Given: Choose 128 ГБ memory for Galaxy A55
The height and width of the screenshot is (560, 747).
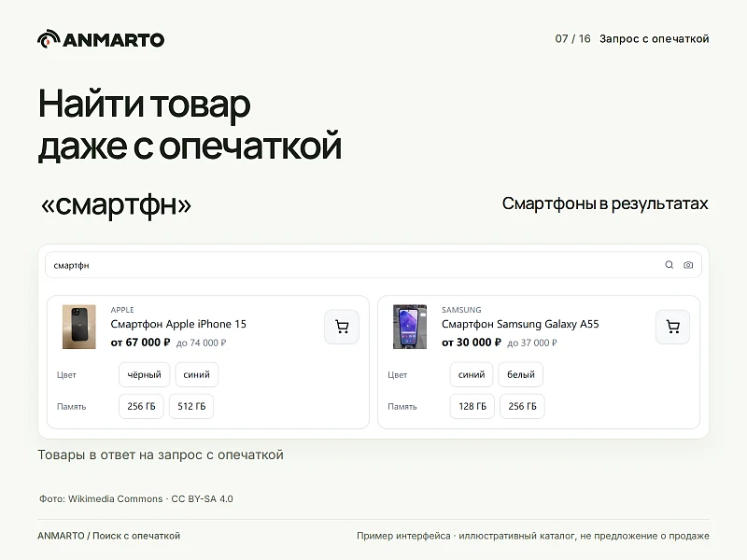Looking at the screenshot, I should [x=472, y=406].
